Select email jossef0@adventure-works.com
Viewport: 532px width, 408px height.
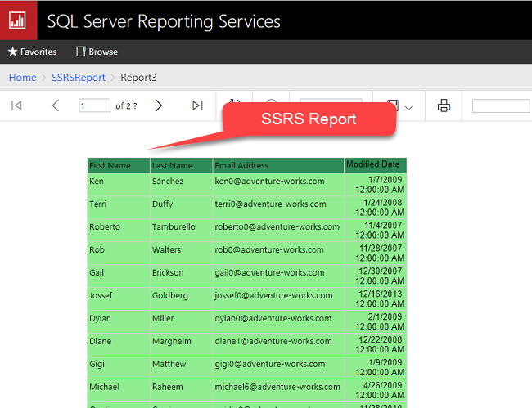[278, 299]
